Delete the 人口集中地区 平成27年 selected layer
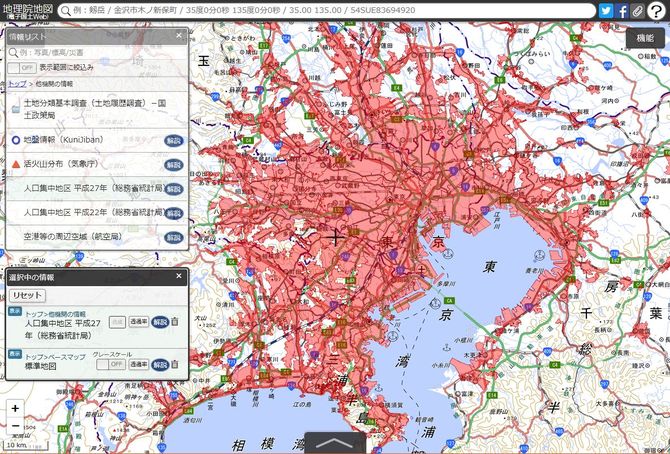This screenshot has height=454, width=670. [175, 321]
